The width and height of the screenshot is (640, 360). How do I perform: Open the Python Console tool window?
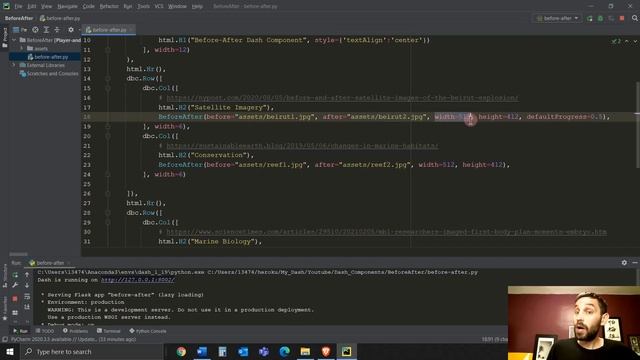tap(148, 331)
